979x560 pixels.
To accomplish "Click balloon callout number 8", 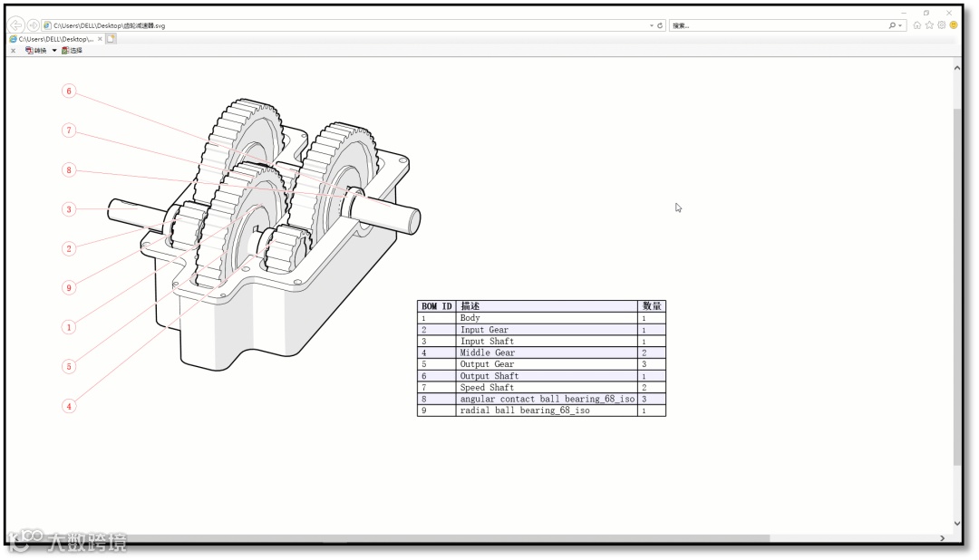I will pyautogui.click(x=69, y=169).
